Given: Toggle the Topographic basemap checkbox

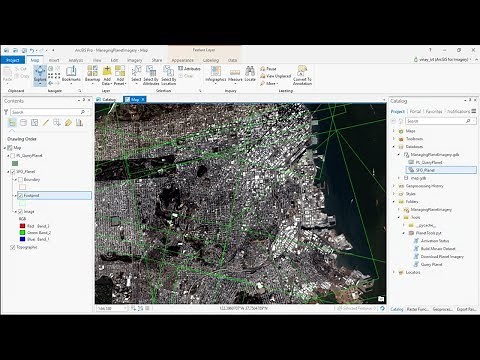Looking at the screenshot, I should coord(13,247).
